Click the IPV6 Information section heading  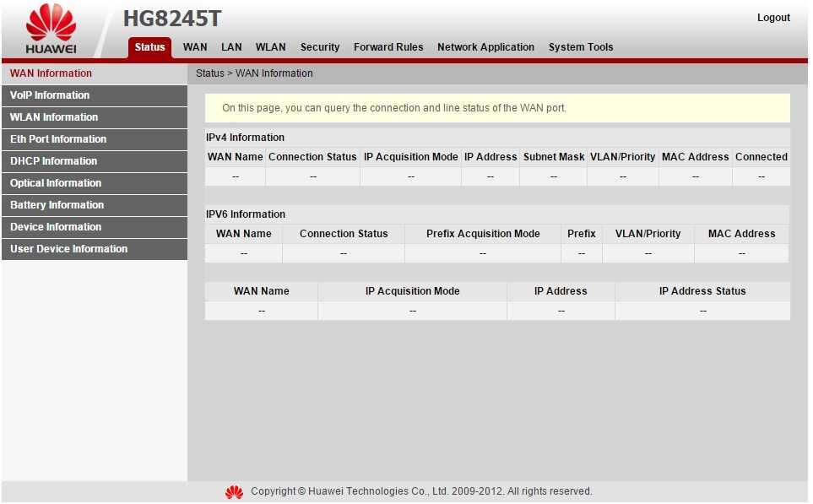pyautogui.click(x=246, y=214)
